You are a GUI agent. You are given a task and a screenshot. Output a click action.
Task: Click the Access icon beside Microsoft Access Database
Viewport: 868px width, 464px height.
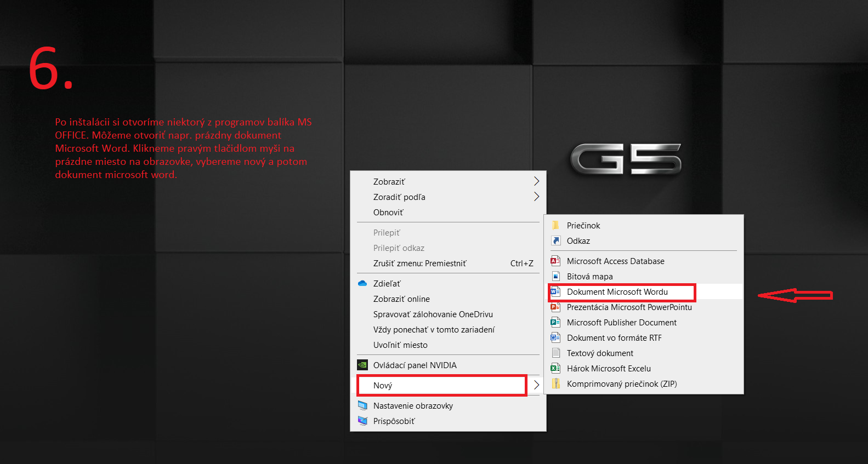point(555,261)
